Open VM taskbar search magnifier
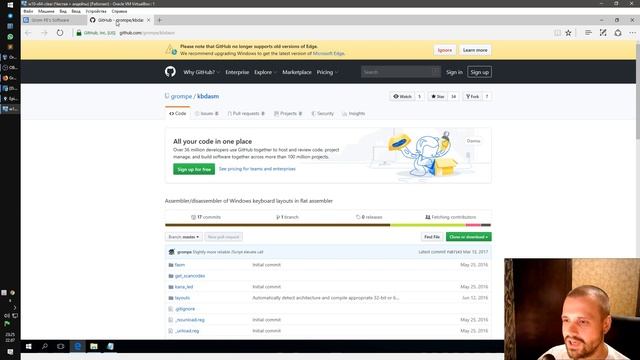640x360 pixels. [44, 346]
